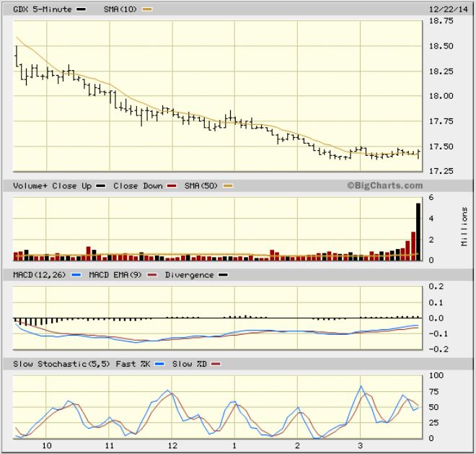Click the SMA(50) volume legend label

[x=201, y=186]
